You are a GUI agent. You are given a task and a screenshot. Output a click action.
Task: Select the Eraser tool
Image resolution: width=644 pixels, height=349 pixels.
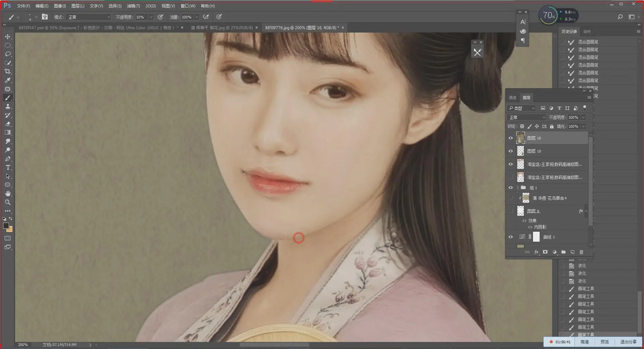coord(8,124)
